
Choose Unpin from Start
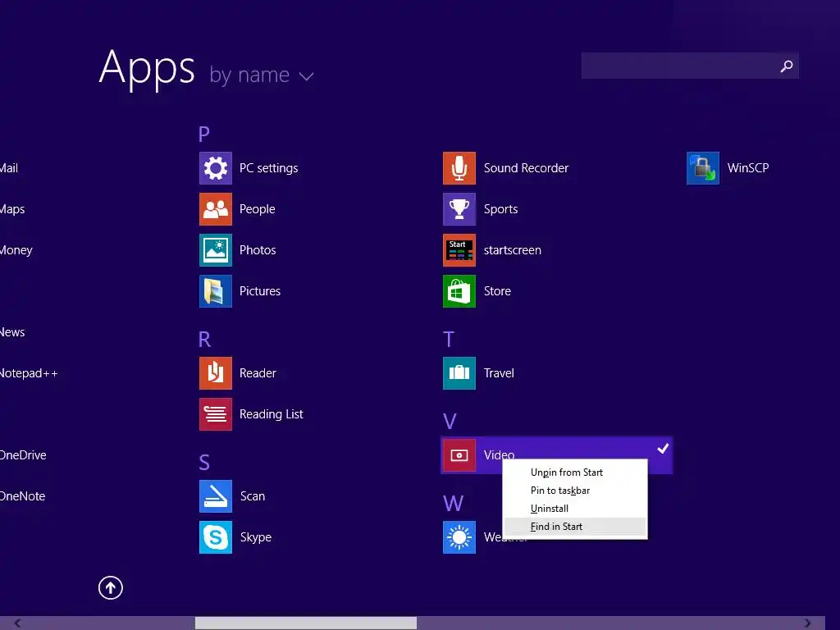point(575,472)
